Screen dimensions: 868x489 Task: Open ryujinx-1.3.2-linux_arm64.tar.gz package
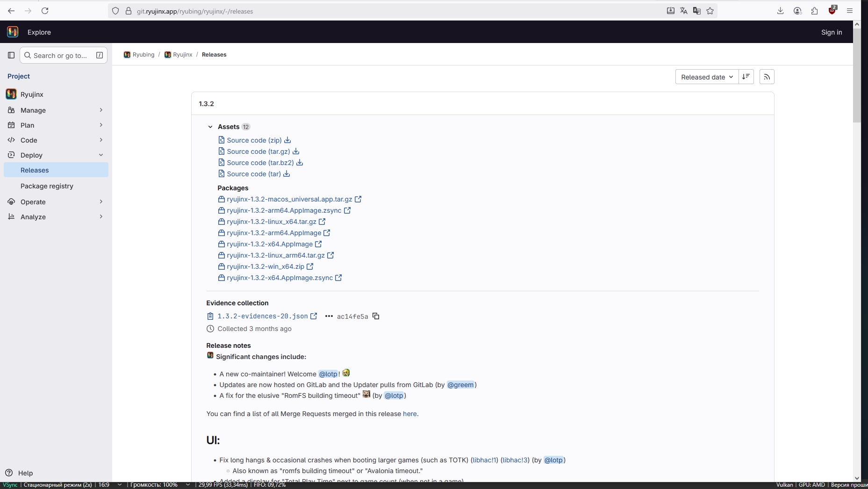coord(276,255)
